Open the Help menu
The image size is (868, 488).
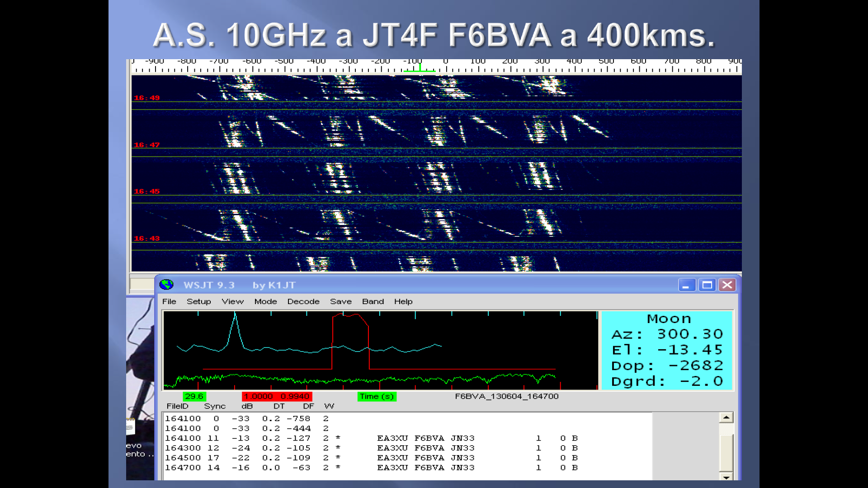[403, 301]
